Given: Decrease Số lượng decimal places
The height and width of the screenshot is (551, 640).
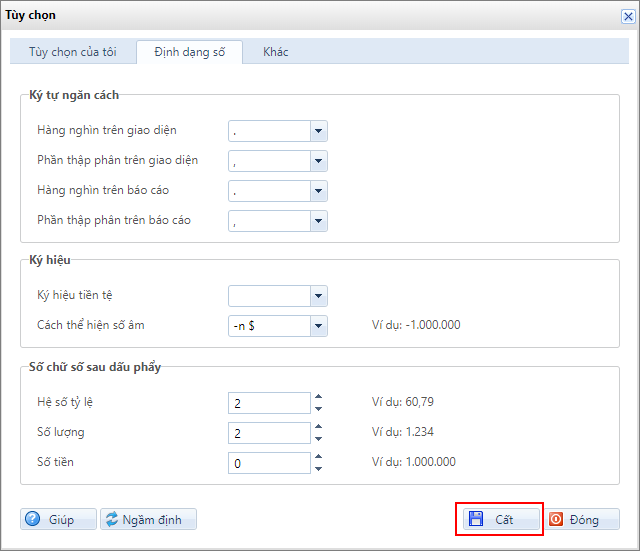Looking at the screenshot, I should pos(319,439).
